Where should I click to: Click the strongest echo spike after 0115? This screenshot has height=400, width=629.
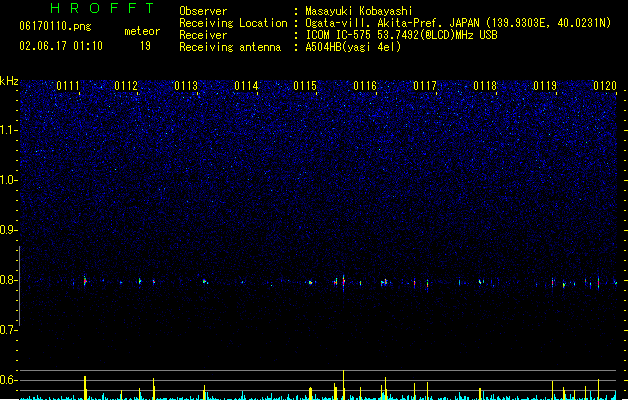[344, 282]
